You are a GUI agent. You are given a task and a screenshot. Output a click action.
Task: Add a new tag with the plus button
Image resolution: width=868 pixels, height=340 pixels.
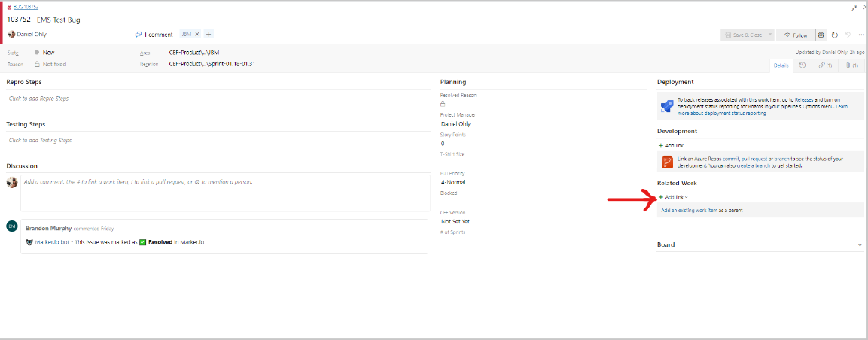tap(209, 35)
